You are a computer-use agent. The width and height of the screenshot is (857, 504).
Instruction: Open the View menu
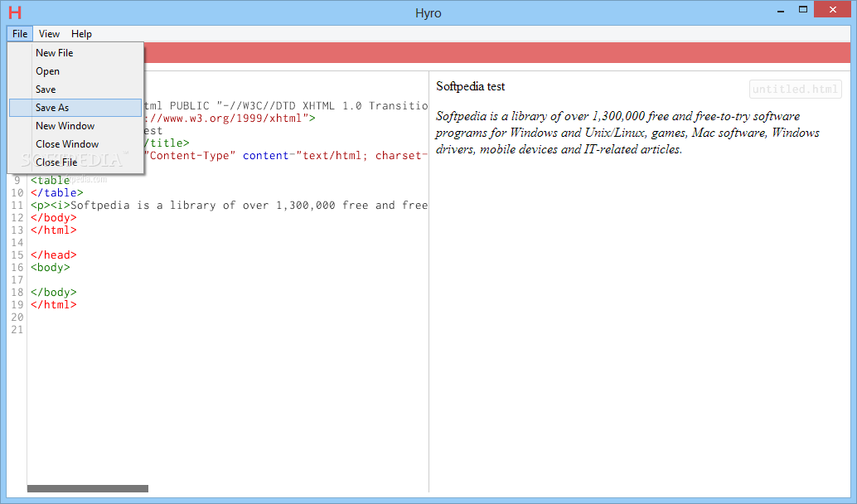49,34
